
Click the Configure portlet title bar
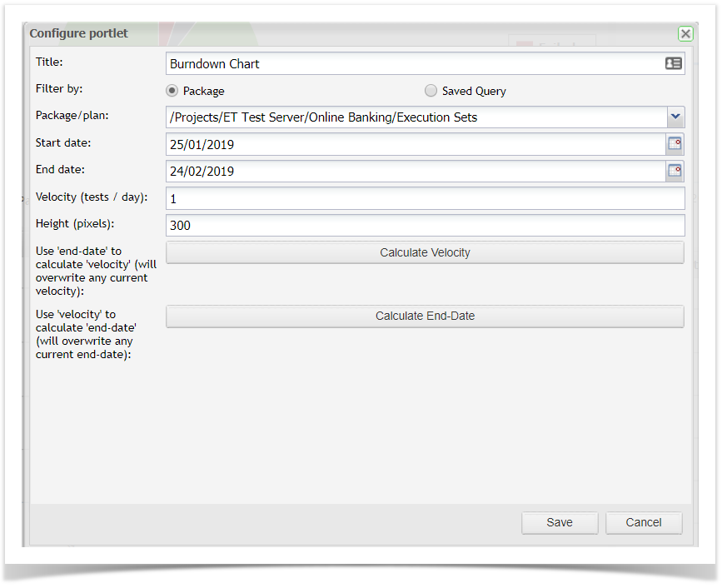click(x=333, y=33)
